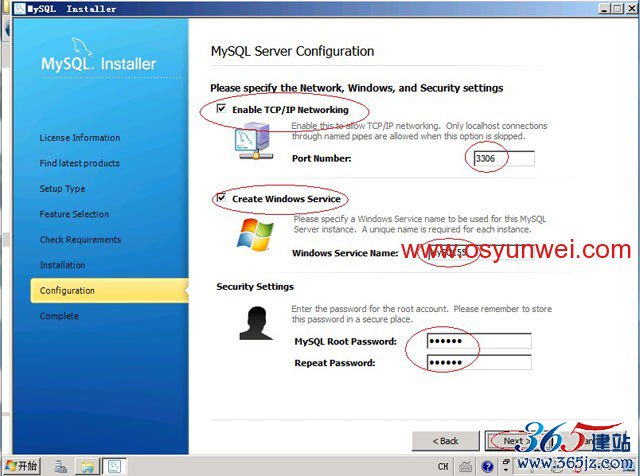640x476 pixels.
Task: Select Setup Type step in sidebar
Action: tap(62, 189)
